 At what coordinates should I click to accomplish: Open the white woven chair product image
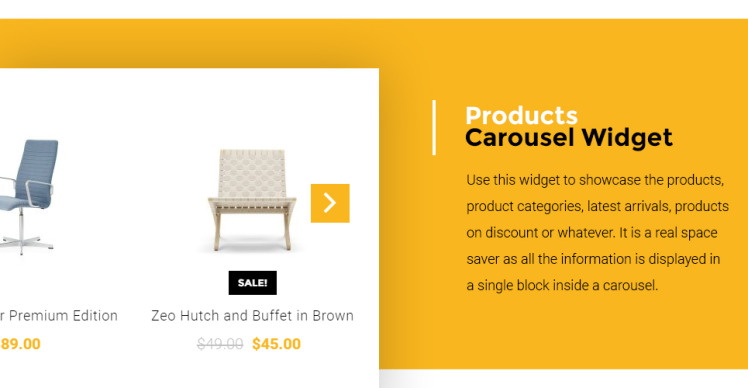click(x=252, y=200)
